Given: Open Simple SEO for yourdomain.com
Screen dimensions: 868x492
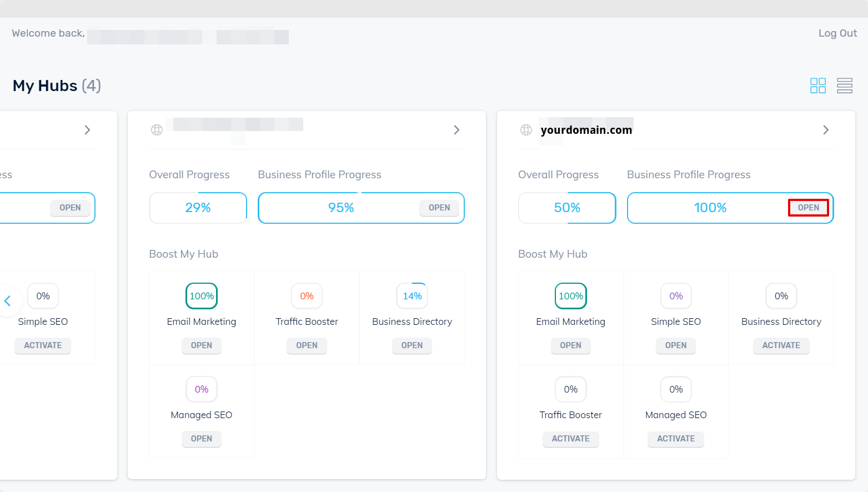Looking at the screenshot, I should click(676, 345).
